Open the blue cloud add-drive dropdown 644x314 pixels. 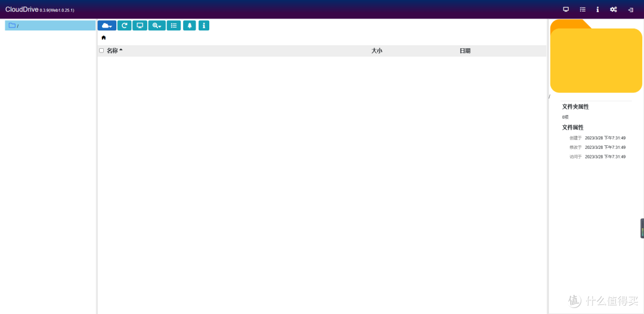pyautogui.click(x=107, y=26)
